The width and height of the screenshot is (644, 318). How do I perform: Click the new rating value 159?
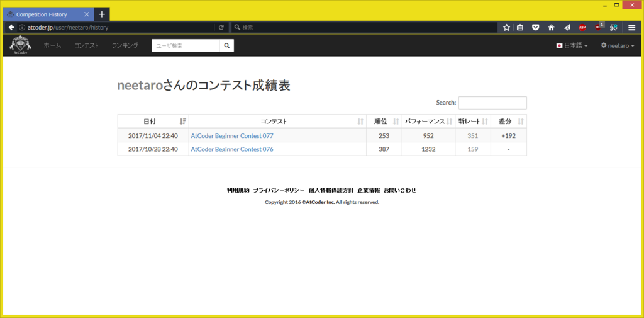(473, 149)
